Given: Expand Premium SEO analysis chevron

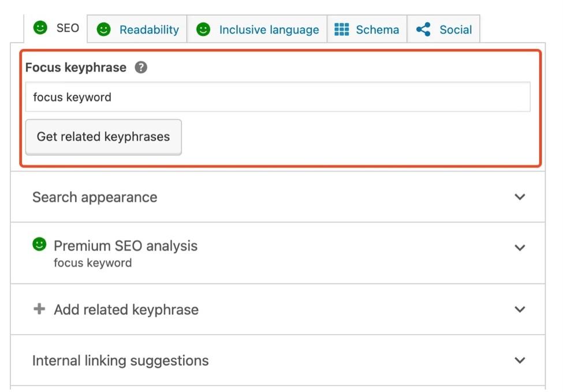Looking at the screenshot, I should (x=520, y=248).
